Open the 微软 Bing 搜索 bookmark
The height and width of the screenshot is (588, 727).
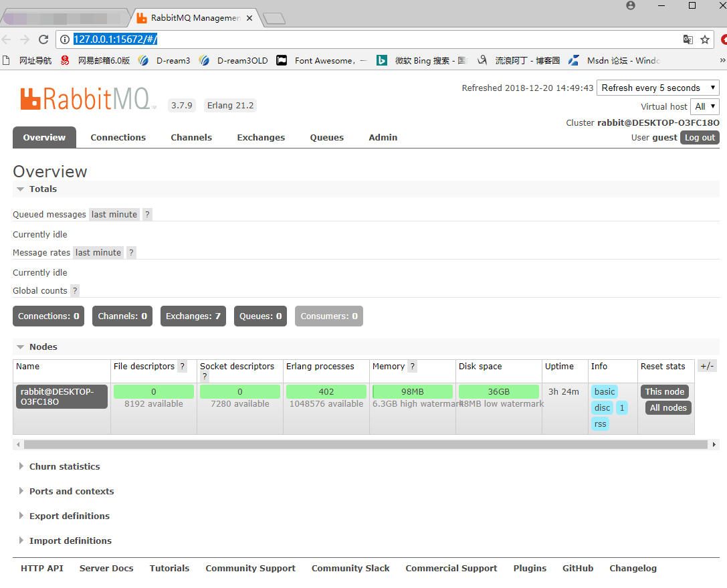coord(422,61)
